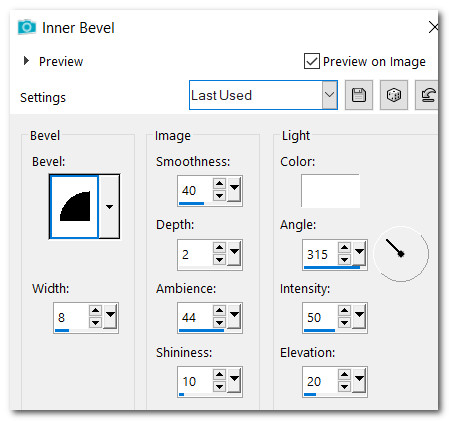
Task: Click the Shininess value field showing 10
Action: pos(196,381)
